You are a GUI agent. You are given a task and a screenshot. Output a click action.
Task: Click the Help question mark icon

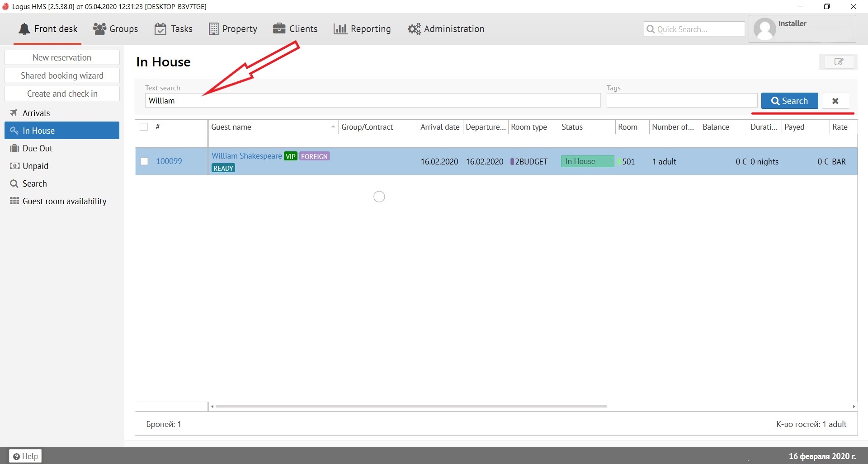(x=16, y=456)
